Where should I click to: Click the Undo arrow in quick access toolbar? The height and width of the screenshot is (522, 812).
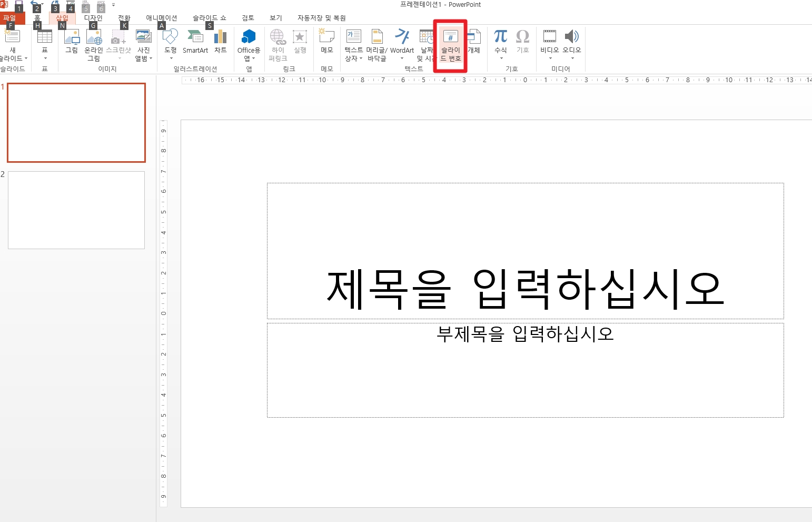pyautogui.click(x=34, y=4)
